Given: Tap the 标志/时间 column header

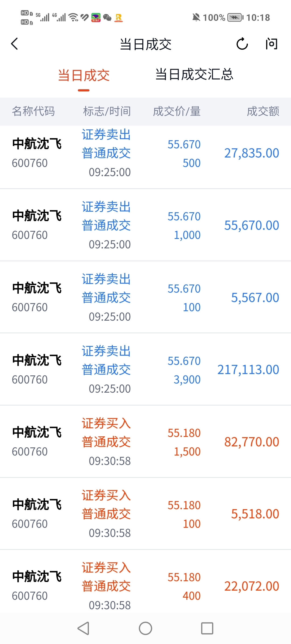Looking at the screenshot, I should pyautogui.click(x=107, y=111).
